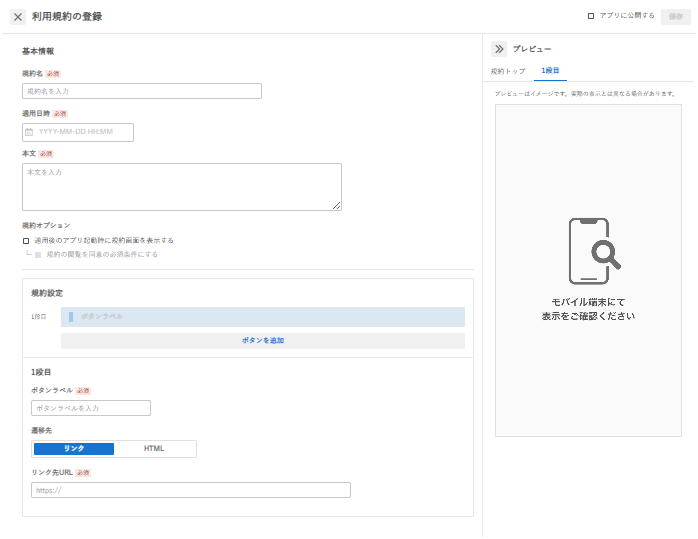Click the 利用規約の登録 title
The height and width of the screenshot is (539, 698).
(x=67, y=17)
